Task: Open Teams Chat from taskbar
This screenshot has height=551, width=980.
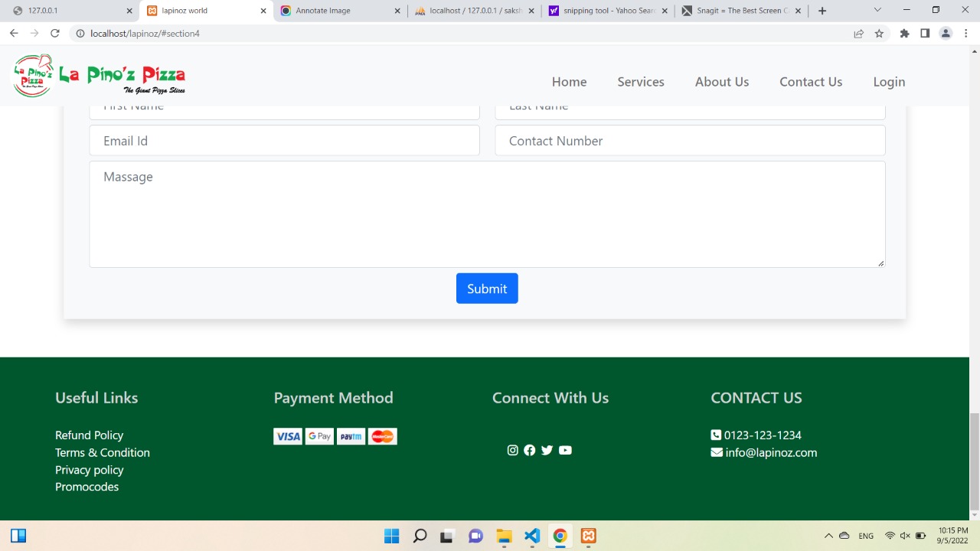Action: [x=475, y=536]
